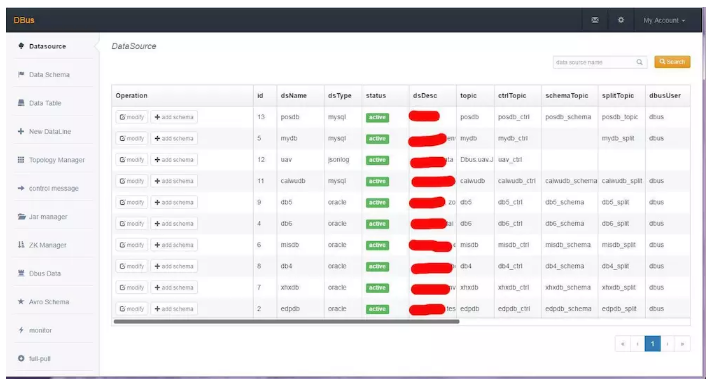Open Dbus Data in the sidebar
The width and height of the screenshot is (716, 382).
45,273
